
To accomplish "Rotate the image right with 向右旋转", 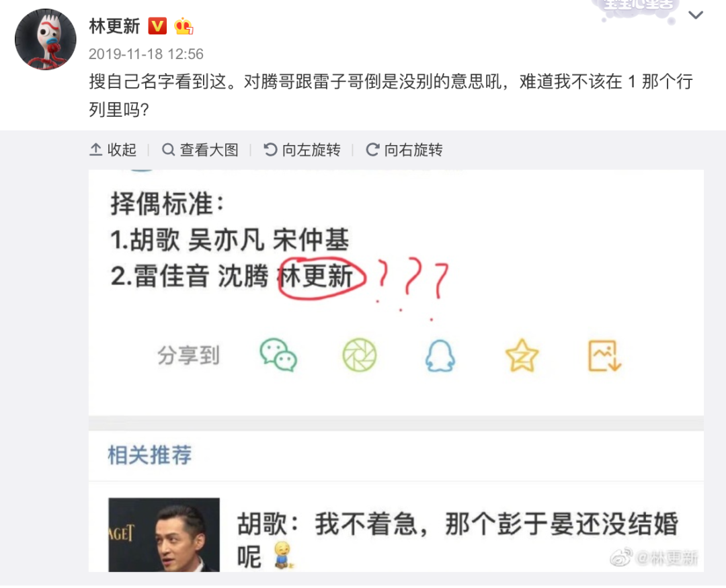I will 404,150.
